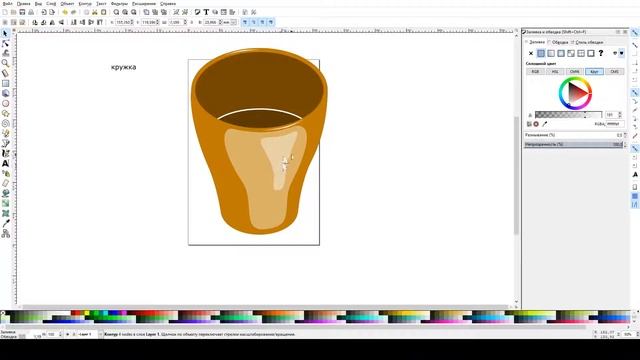This screenshot has height=360, width=640.
Task: Select flat color fill type
Action: (x=541, y=53)
